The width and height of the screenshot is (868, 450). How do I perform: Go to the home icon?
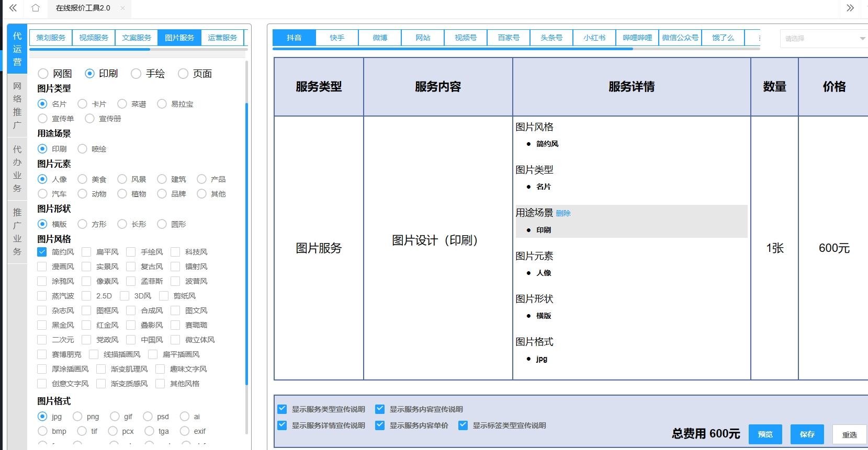[x=36, y=8]
